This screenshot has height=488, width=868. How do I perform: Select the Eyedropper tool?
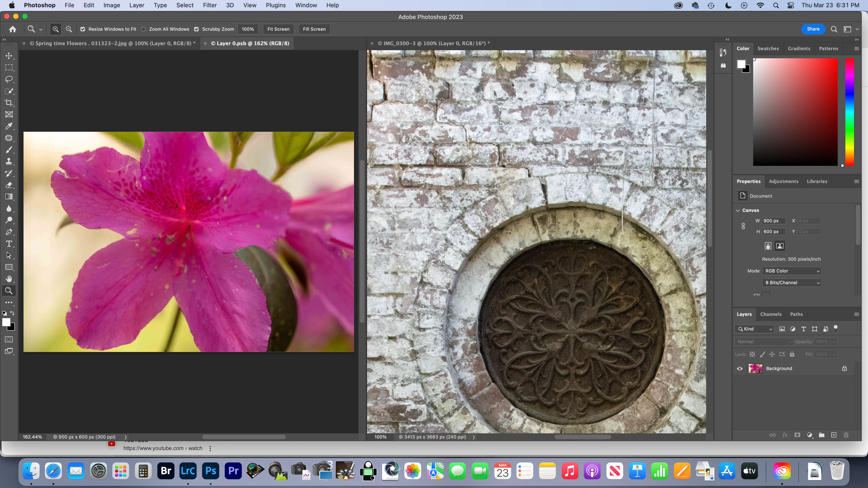[9, 126]
